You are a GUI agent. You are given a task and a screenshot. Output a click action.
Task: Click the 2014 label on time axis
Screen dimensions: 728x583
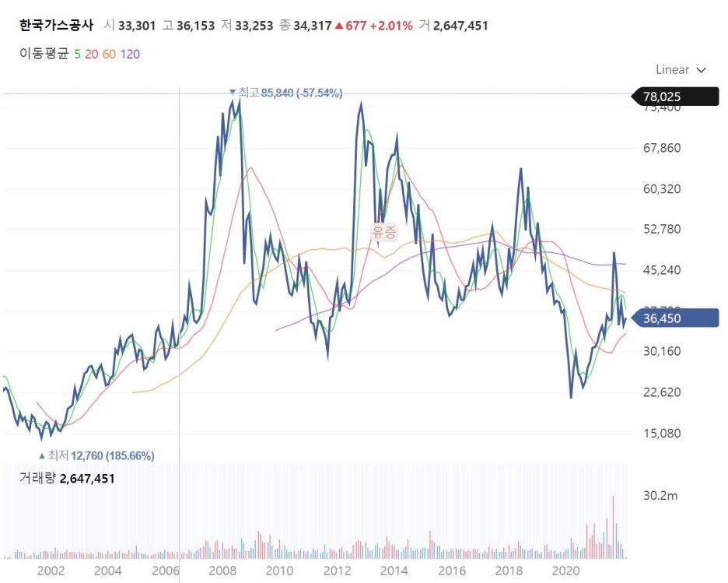click(x=394, y=571)
